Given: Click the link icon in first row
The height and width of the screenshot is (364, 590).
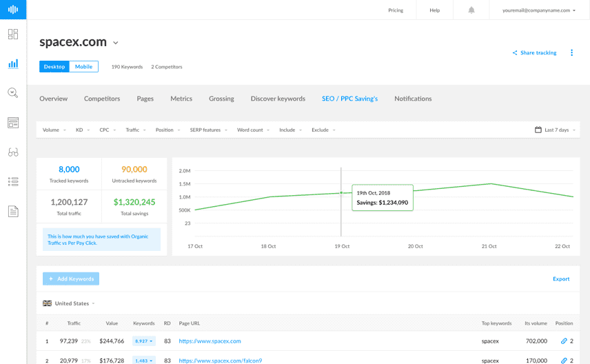Looking at the screenshot, I should pyautogui.click(x=564, y=341).
